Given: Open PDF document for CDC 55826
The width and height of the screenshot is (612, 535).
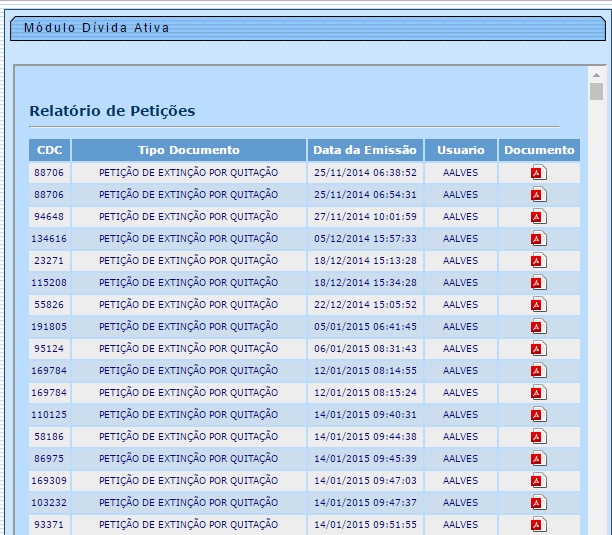Looking at the screenshot, I should (538, 304).
